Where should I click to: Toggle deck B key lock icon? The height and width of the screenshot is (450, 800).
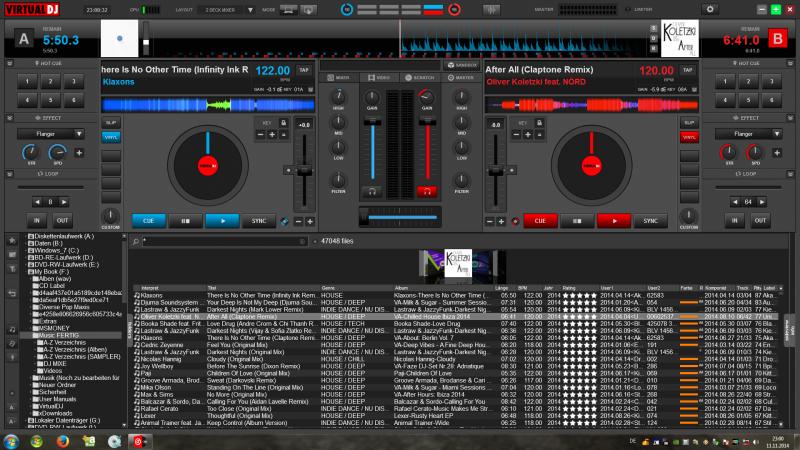539,123
